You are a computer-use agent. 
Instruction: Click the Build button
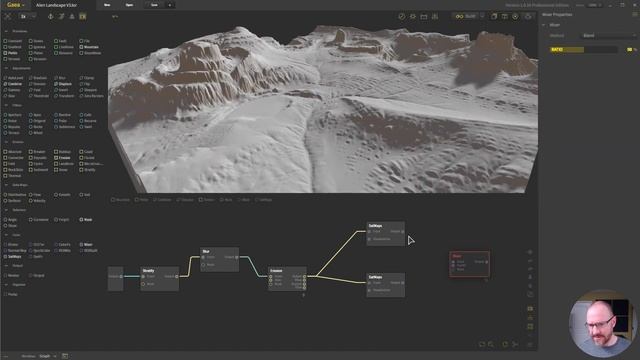(x=466, y=16)
